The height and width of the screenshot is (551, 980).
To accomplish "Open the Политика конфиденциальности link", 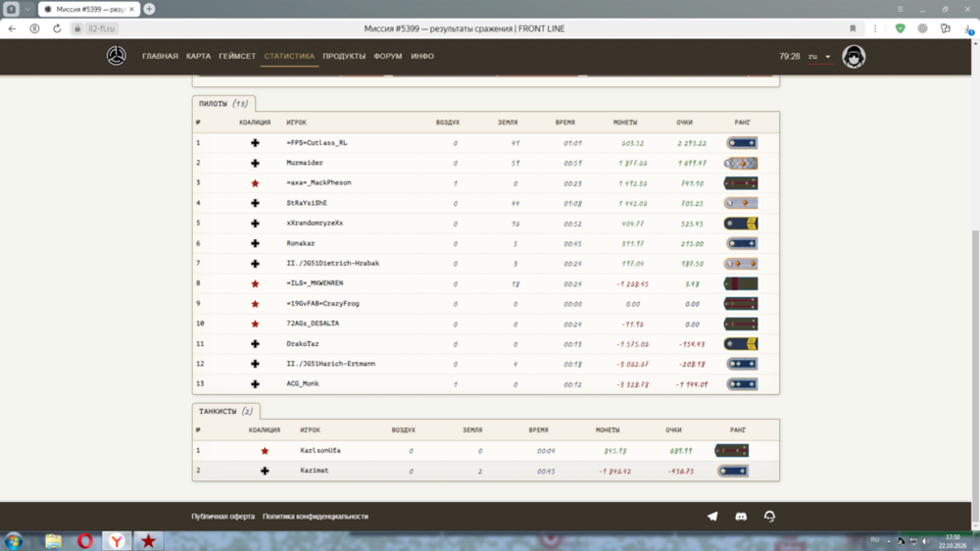I will (x=316, y=517).
